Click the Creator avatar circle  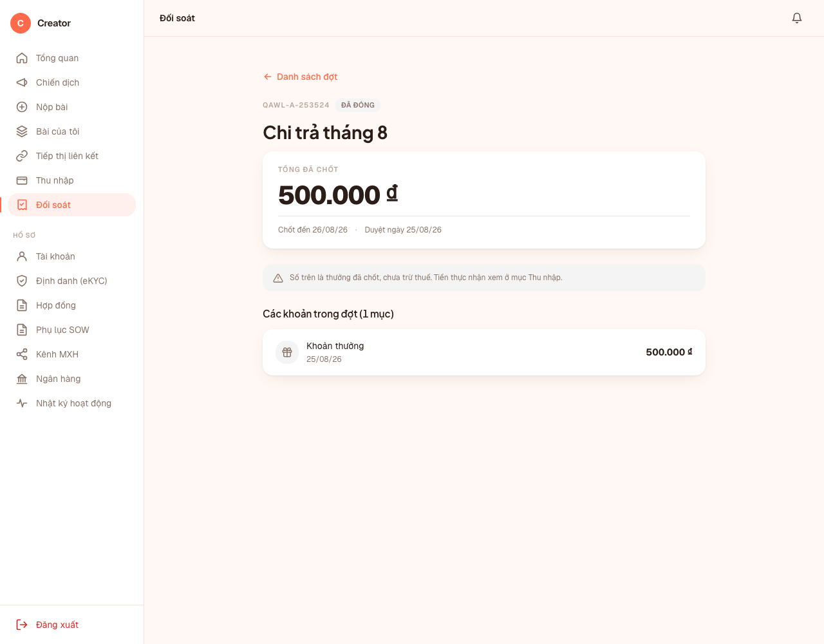coord(21,23)
